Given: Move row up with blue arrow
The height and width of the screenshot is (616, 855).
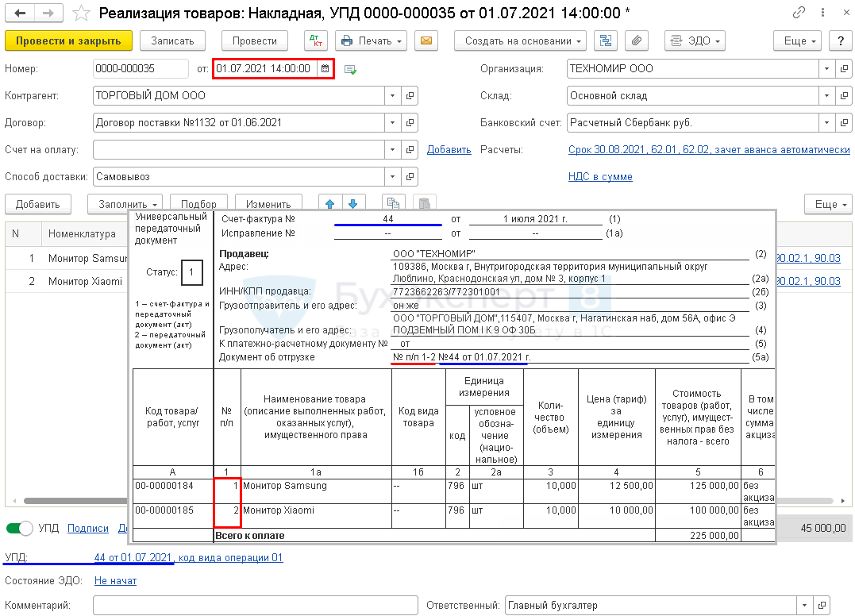Looking at the screenshot, I should 329,204.
